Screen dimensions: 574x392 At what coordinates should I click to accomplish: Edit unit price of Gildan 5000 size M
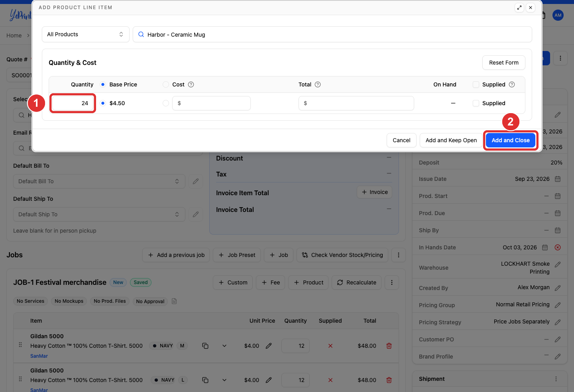coord(269,346)
